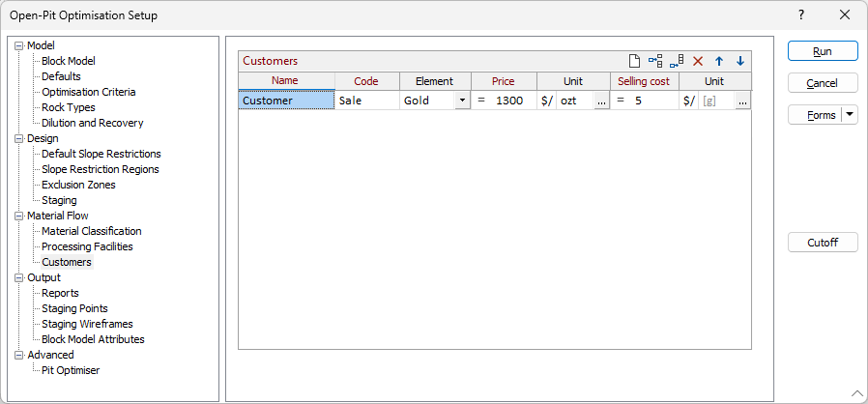Select Rock Types in the tree
This screenshot has height=404, width=868.
point(69,107)
